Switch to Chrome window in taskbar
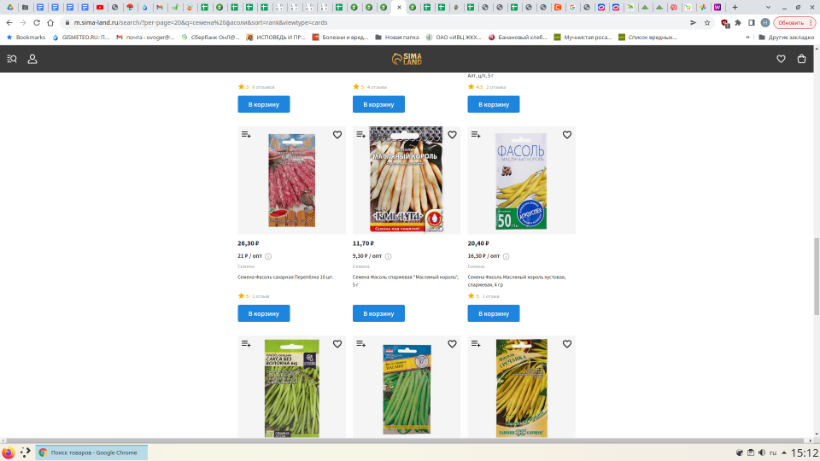 click(x=88, y=453)
